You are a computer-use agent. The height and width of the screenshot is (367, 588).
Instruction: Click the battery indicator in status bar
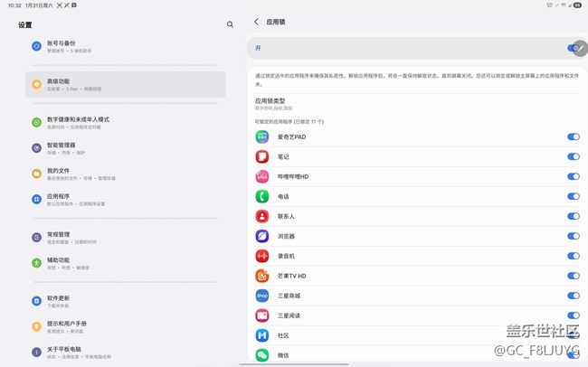(577, 5)
